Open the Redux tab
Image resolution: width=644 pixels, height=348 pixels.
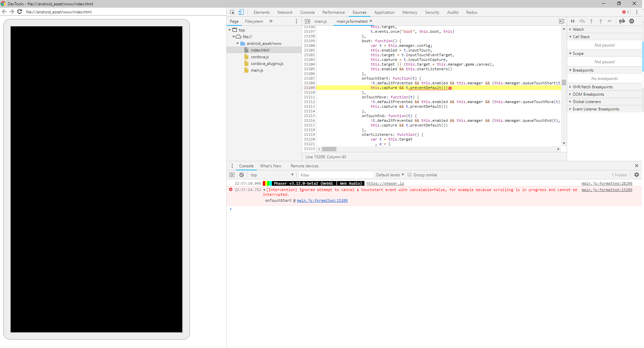pyautogui.click(x=471, y=12)
